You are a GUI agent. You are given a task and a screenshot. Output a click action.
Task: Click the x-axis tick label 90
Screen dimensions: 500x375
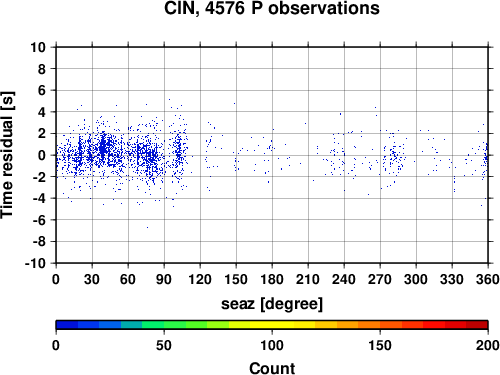(x=164, y=279)
